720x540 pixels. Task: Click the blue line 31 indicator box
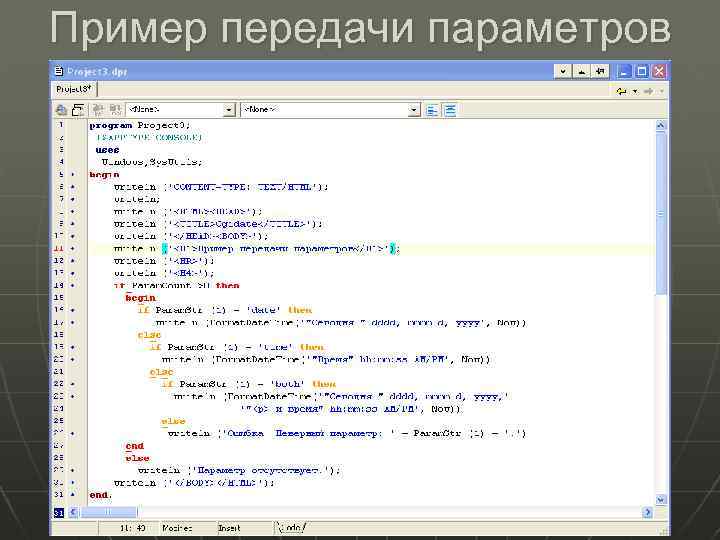[59, 512]
